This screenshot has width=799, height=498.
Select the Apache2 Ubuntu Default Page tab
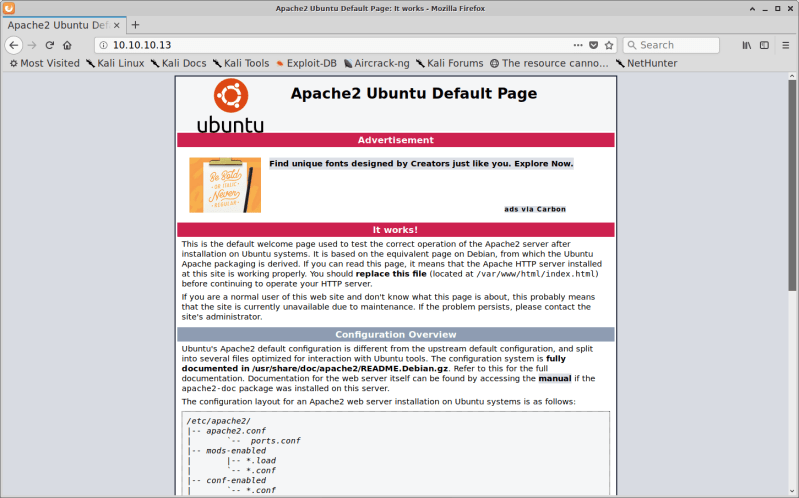[x=64, y=25]
